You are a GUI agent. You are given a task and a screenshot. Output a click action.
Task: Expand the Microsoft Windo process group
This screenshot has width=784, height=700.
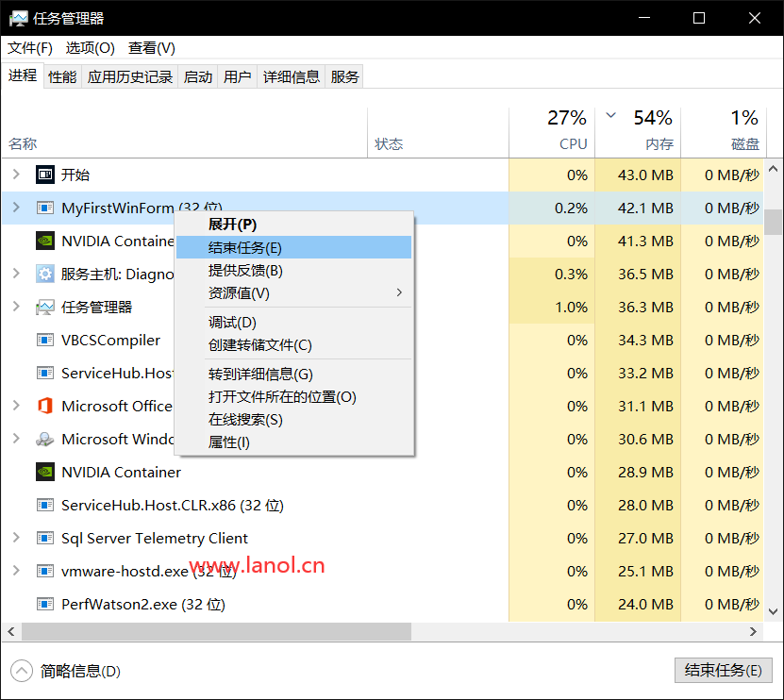click(16, 438)
